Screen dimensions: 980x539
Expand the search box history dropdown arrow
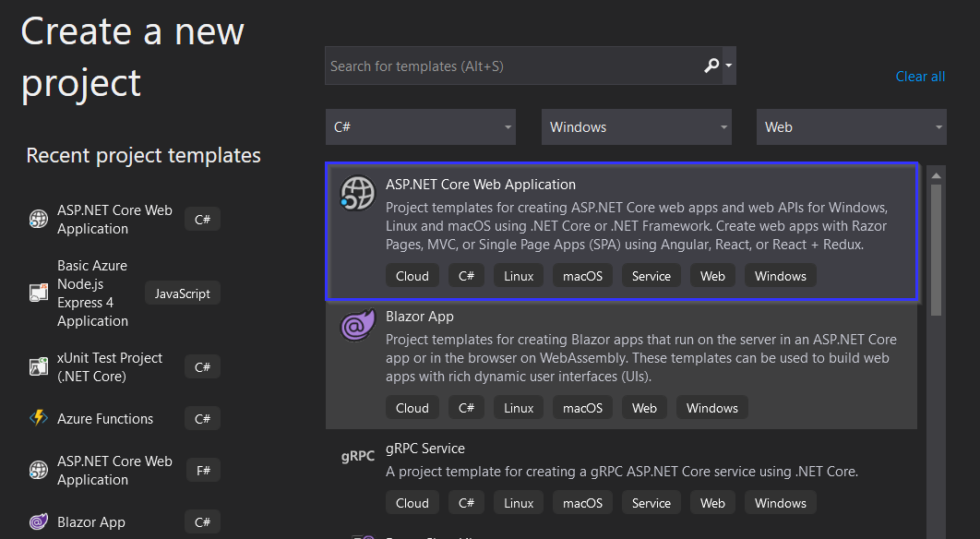coord(730,66)
